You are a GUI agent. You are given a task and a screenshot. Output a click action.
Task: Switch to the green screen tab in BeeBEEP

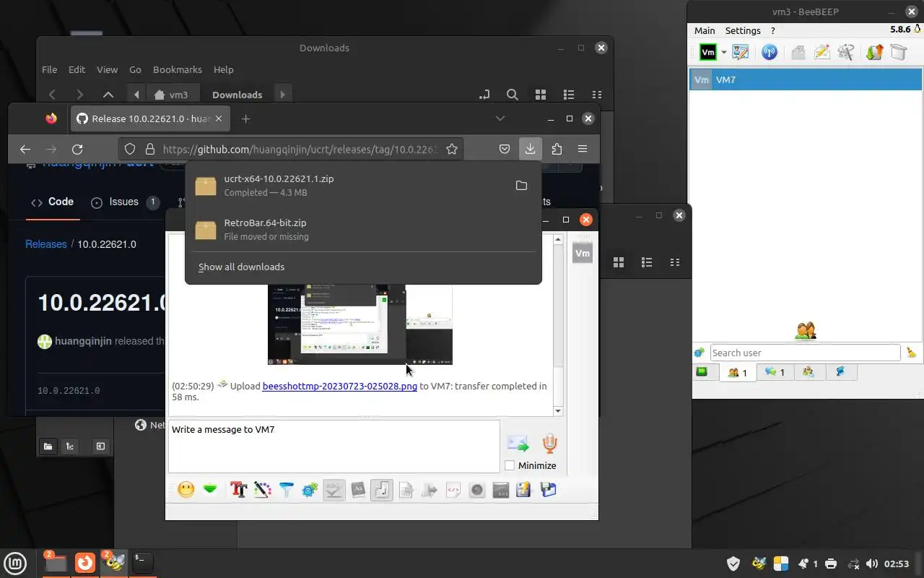[x=702, y=372]
